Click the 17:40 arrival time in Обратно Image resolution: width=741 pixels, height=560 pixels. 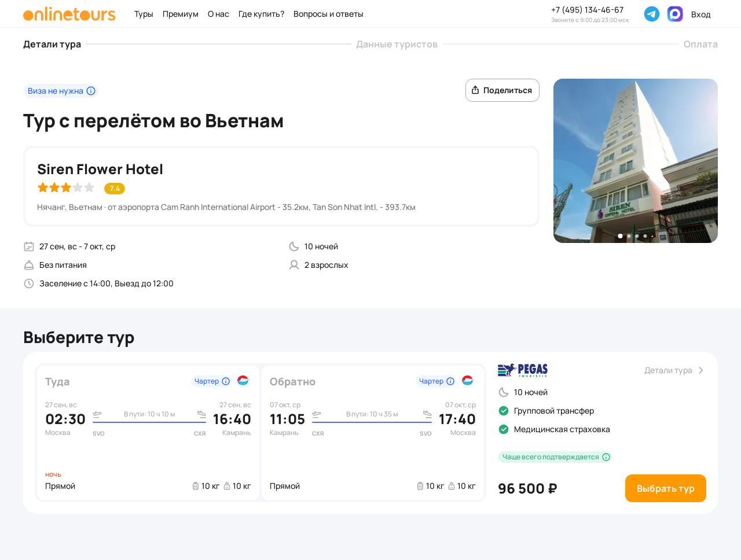click(457, 419)
